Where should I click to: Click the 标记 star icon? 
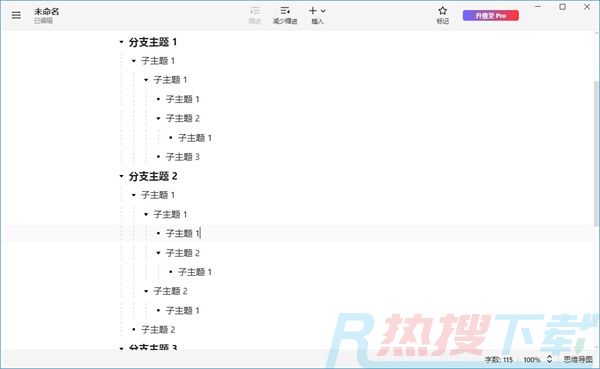[x=443, y=11]
